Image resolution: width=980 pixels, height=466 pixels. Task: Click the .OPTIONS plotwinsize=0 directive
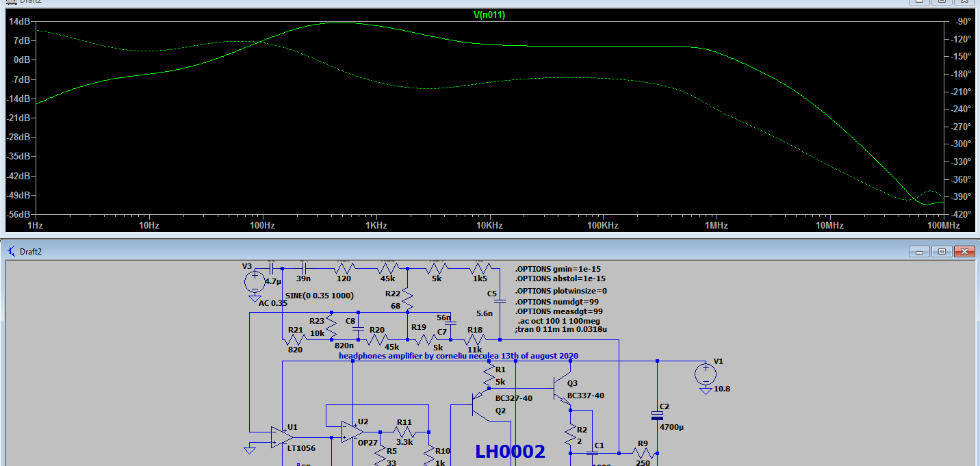[x=561, y=291]
